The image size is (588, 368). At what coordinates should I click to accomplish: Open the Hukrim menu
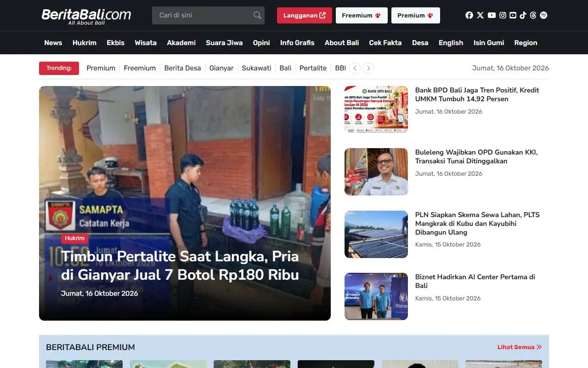click(x=85, y=43)
